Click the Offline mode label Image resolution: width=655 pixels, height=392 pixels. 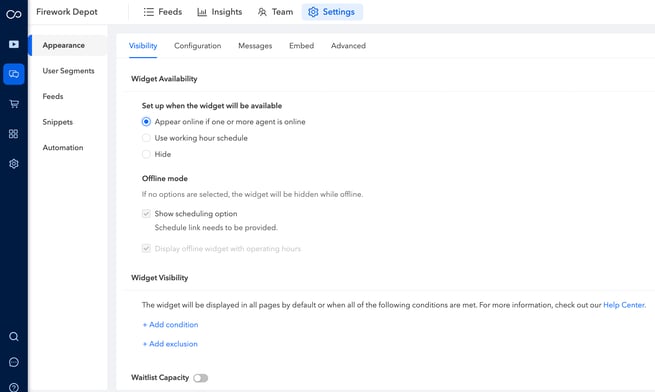[165, 178]
